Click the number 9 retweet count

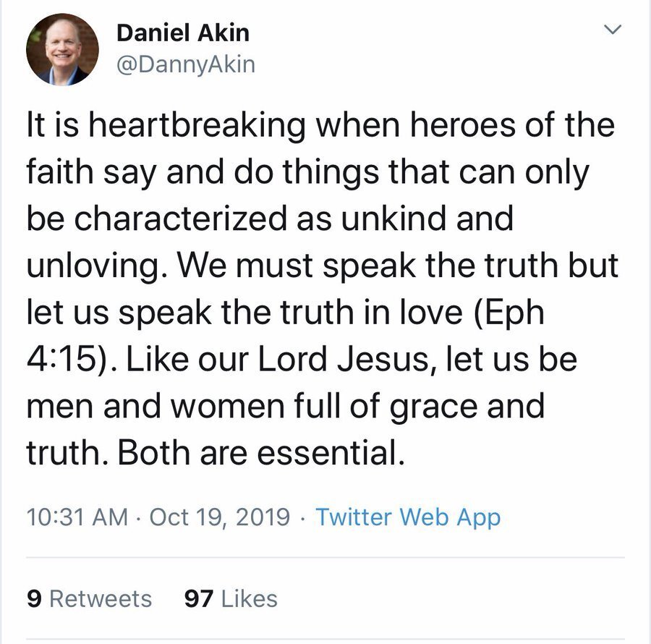[x=34, y=598]
